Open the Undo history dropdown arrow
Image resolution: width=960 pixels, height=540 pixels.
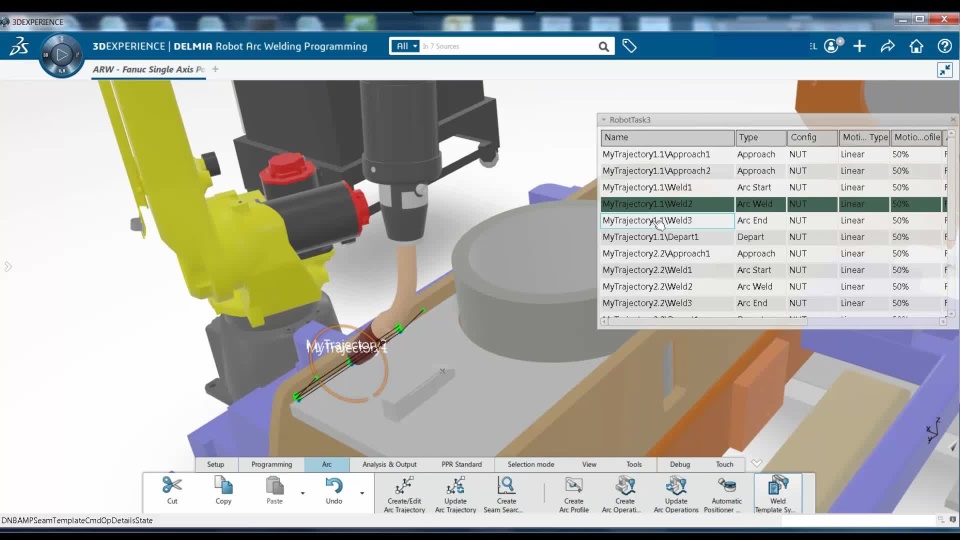click(x=362, y=493)
